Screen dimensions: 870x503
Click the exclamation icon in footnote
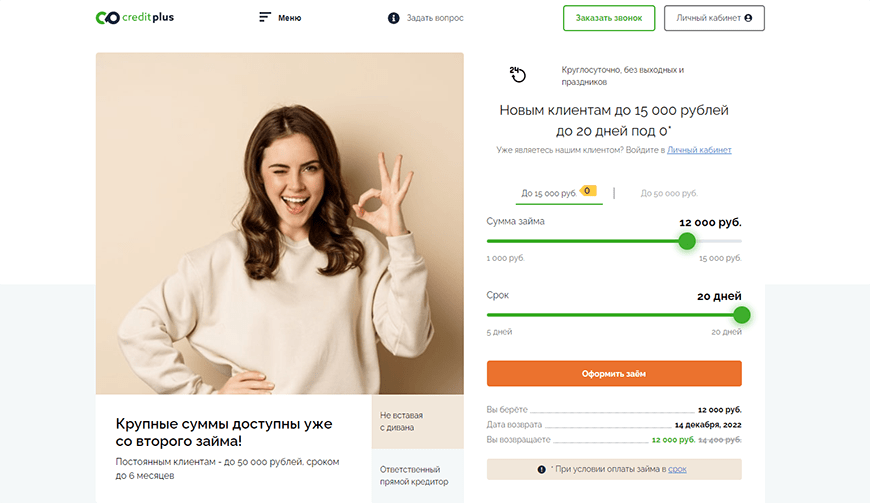[x=541, y=469]
